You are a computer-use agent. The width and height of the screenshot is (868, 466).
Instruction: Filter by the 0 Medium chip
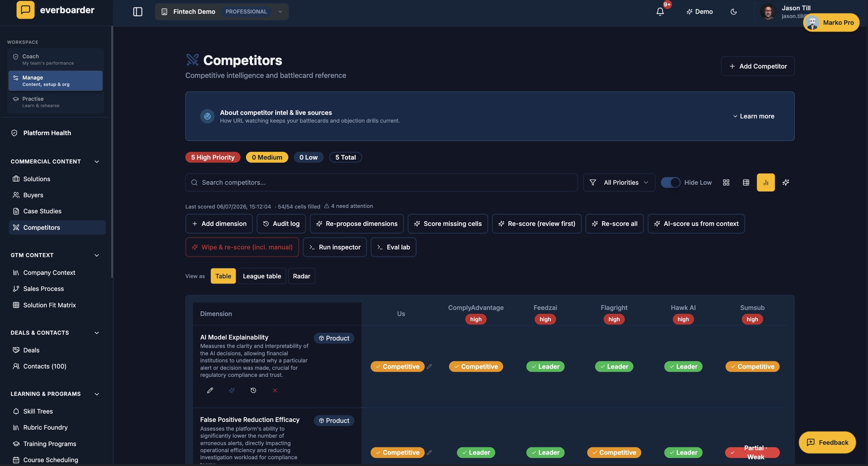pos(267,157)
